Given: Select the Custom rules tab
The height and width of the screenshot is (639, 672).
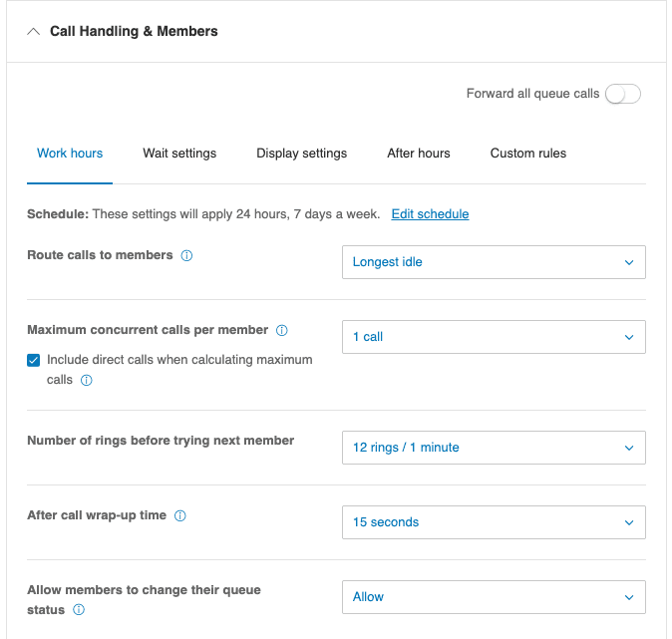Looking at the screenshot, I should pyautogui.click(x=527, y=154).
